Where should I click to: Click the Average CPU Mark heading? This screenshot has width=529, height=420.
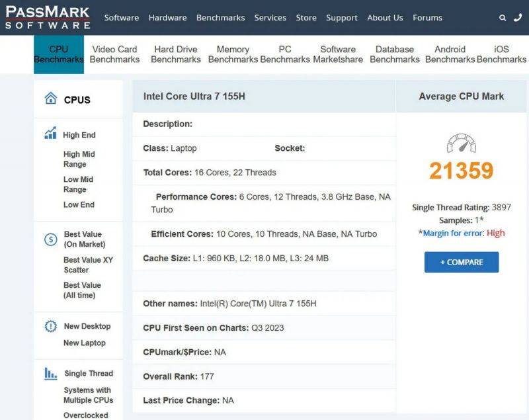(462, 97)
